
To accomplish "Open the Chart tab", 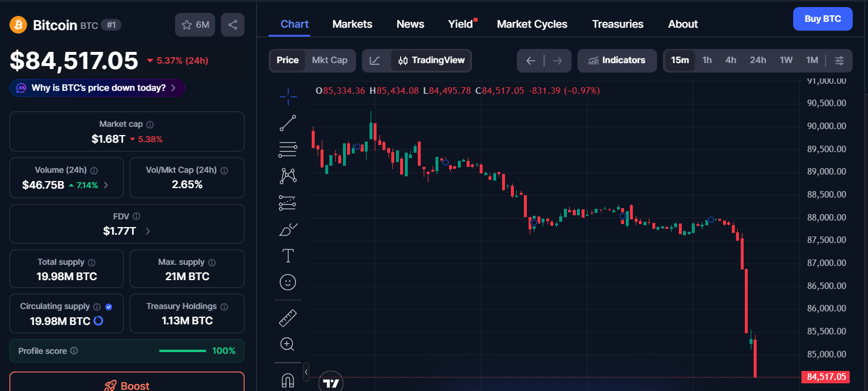I will click(x=295, y=24).
